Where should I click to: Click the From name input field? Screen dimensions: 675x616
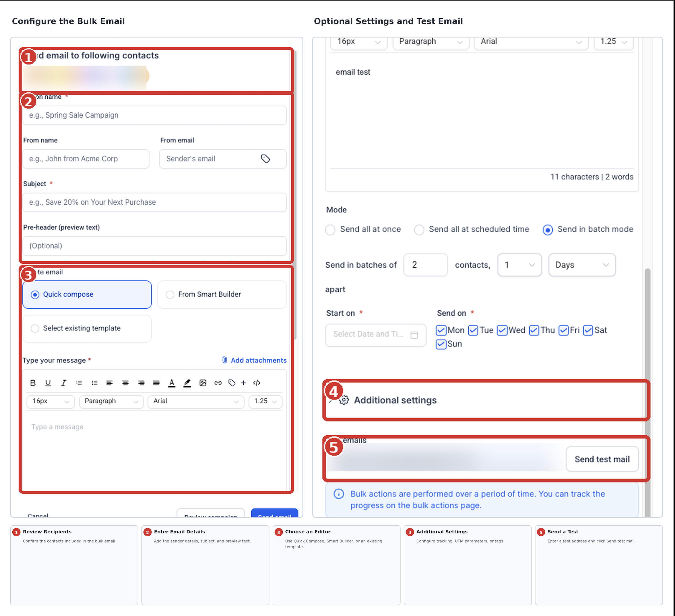(x=86, y=159)
